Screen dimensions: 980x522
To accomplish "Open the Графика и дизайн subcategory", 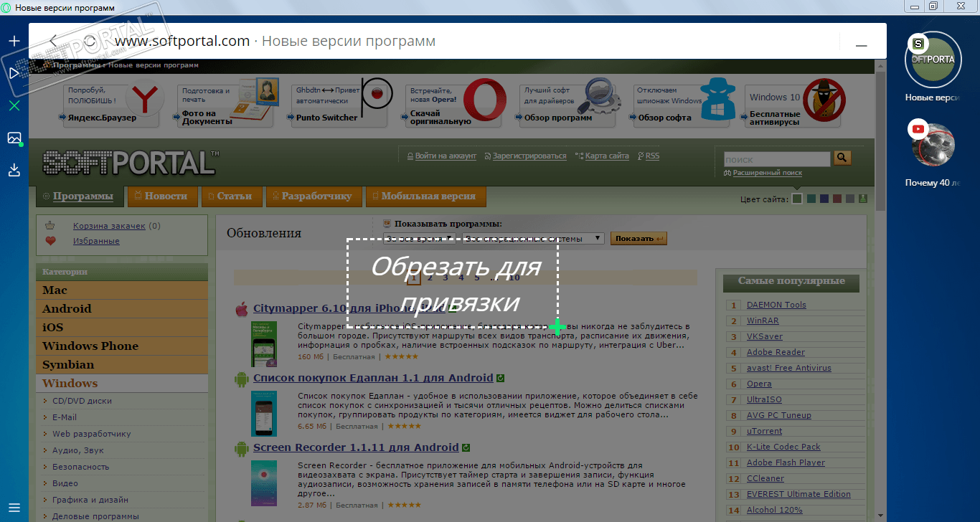I will point(90,500).
